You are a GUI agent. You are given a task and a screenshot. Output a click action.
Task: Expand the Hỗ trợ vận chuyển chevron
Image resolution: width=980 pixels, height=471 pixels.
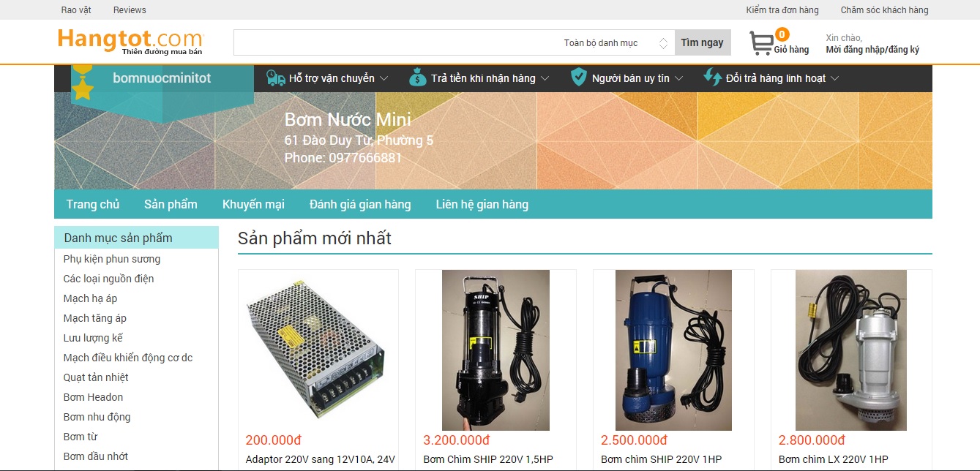click(x=385, y=78)
